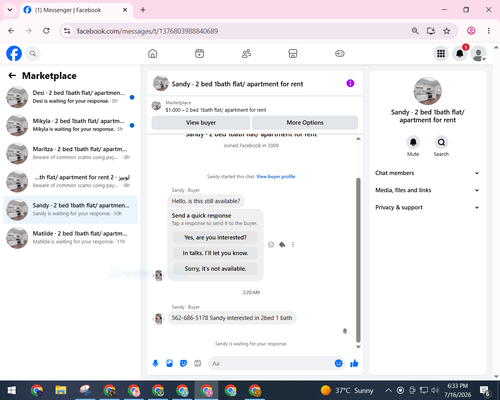Open notifications bell with red badge

pyautogui.click(x=460, y=54)
